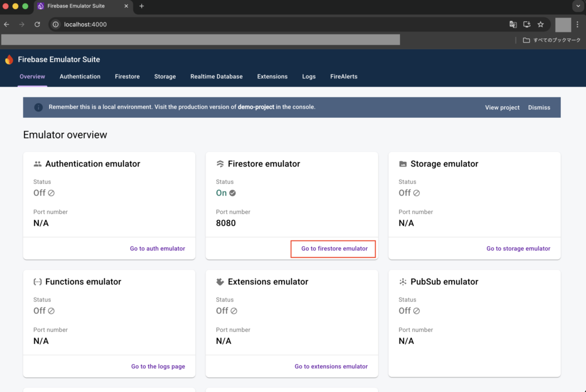Click the translate page icon in address bar
586x392 pixels.
(513, 25)
